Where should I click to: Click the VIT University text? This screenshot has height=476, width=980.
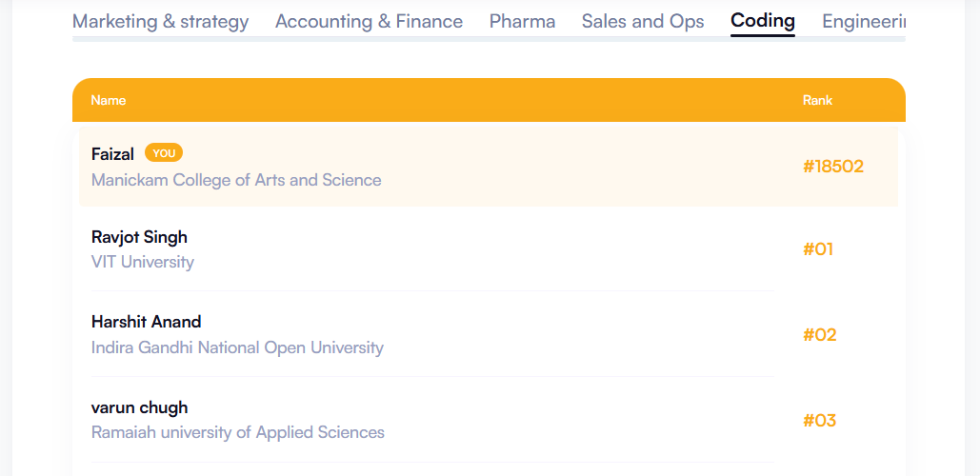tap(143, 262)
